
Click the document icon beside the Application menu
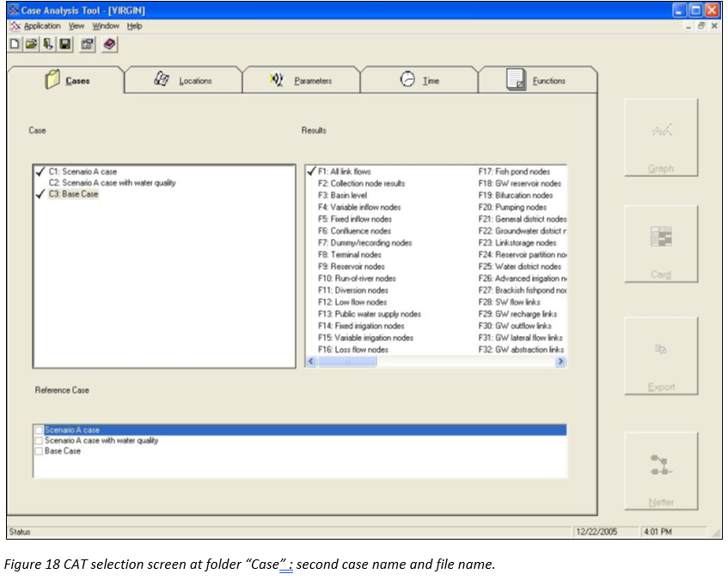point(15,26)
